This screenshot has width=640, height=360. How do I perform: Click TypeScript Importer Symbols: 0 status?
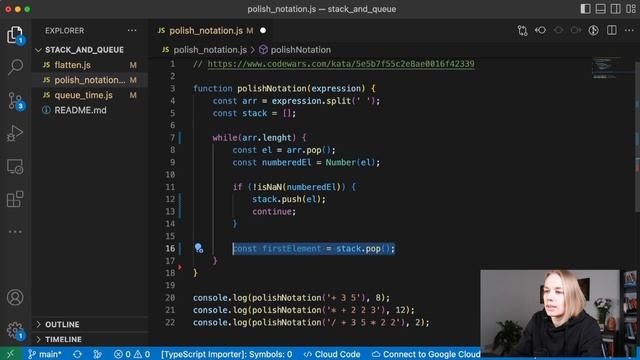point(227,354)
